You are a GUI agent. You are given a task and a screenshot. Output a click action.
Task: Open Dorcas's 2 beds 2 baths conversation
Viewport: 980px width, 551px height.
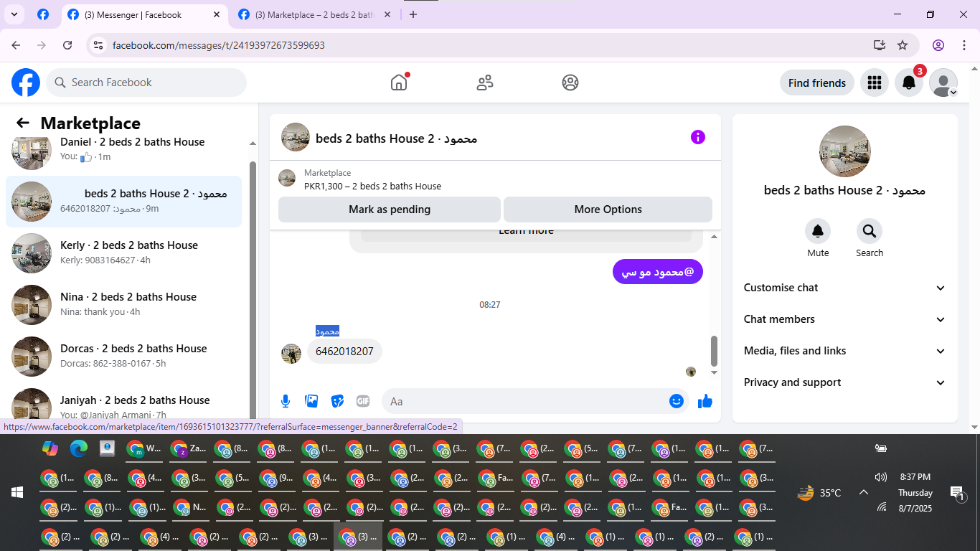124,357
